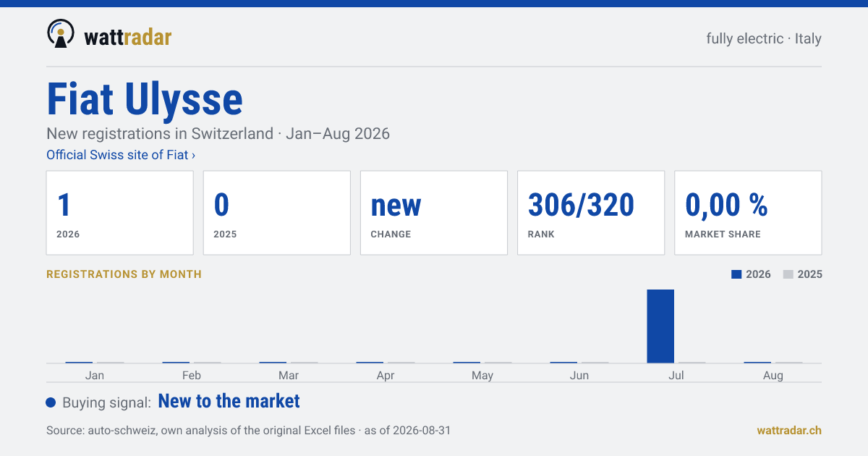Click the RANK card showing 306/320
The image size is (868, 456).
pos(591,213)
